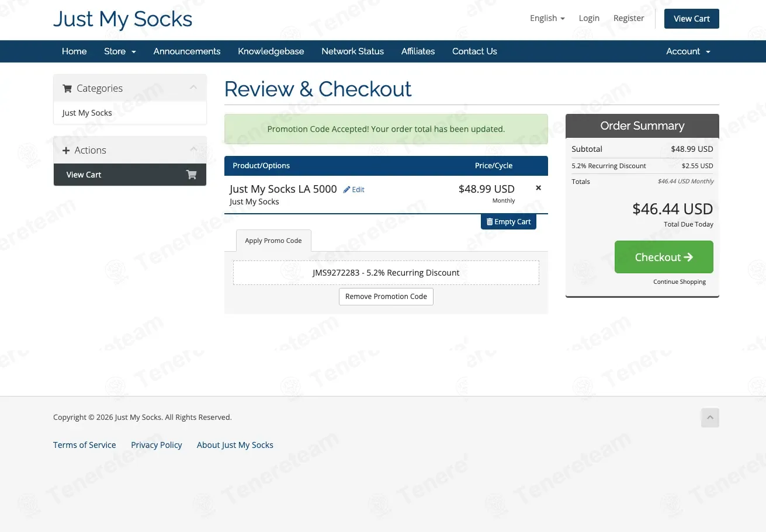Click the $46.44 USD total due amount
Screen dimensions: 766x532
tap(673, 209)
